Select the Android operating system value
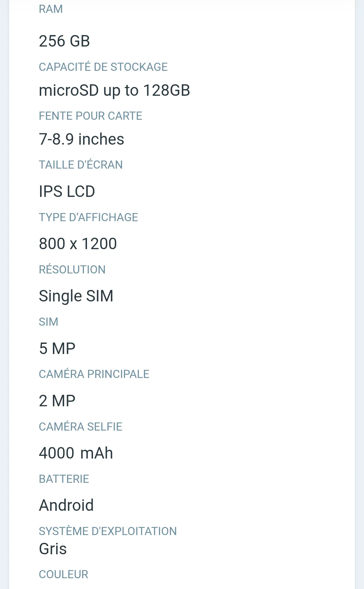This screenshot has width=364, height=589. tap(66, 505)
